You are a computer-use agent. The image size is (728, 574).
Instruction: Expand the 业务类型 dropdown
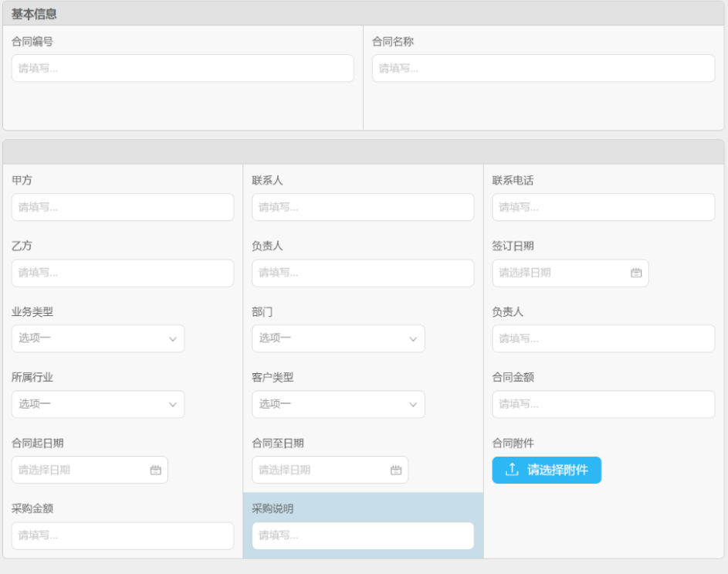tap(98, 338)
